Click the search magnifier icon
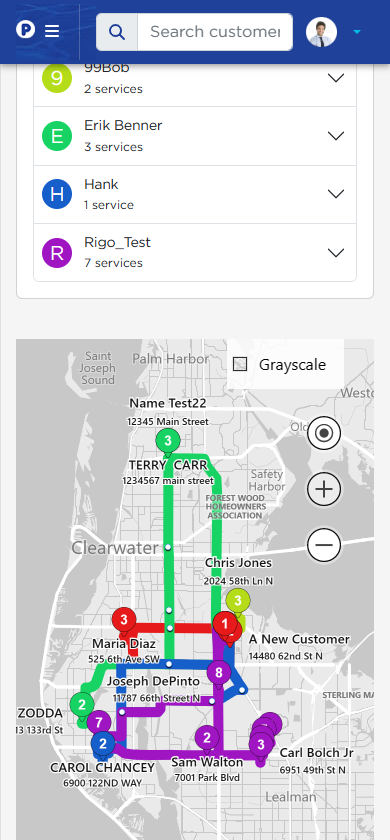The width and height of the screenshot is (390, 840). (117, 32)
